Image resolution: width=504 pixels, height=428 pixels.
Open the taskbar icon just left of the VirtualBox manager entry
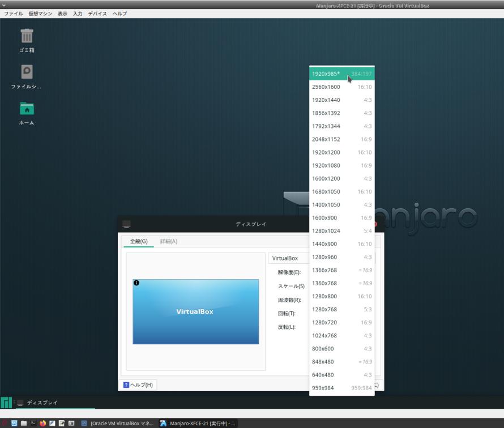tap(71, 423)
